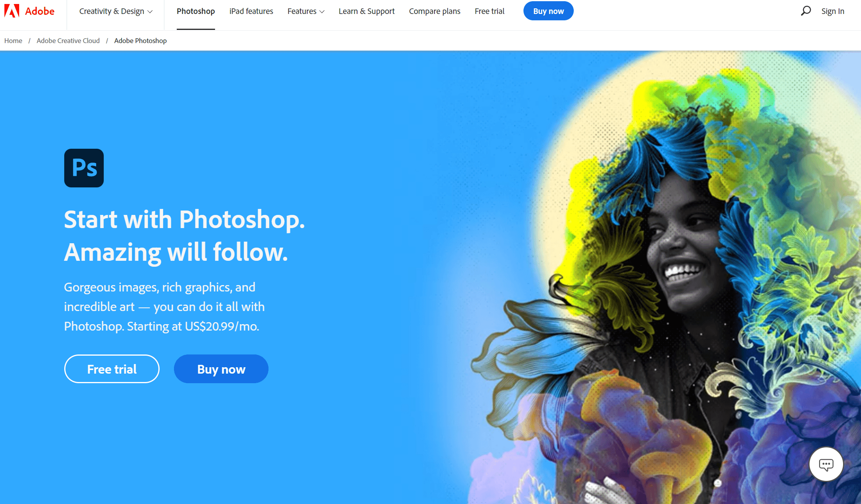The image size is (861, 504).
Task: Open Compare plans page
Action: (434, 11)
